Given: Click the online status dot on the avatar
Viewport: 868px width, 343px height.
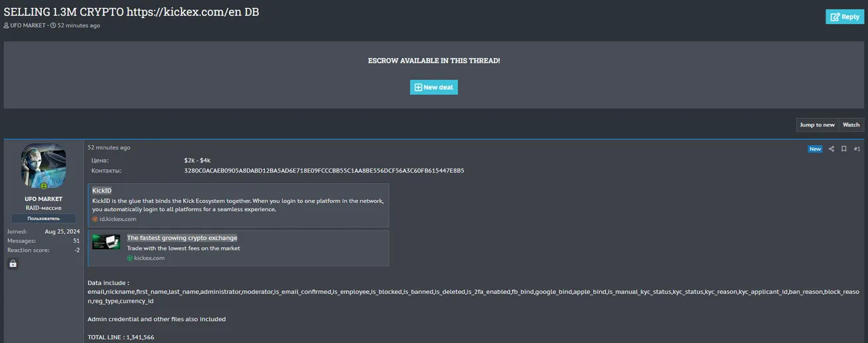Looking at the screenshot, I should pos(44,186).
